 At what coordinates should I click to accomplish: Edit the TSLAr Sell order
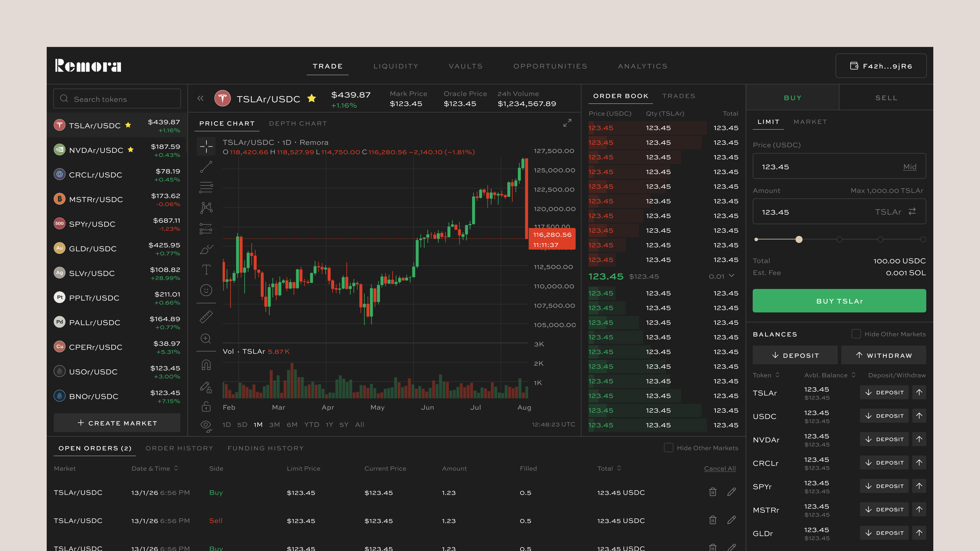pos(731,520)
